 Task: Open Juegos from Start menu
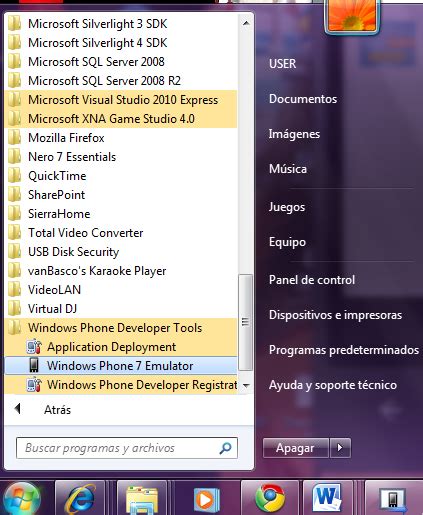(x=287, y=207)
